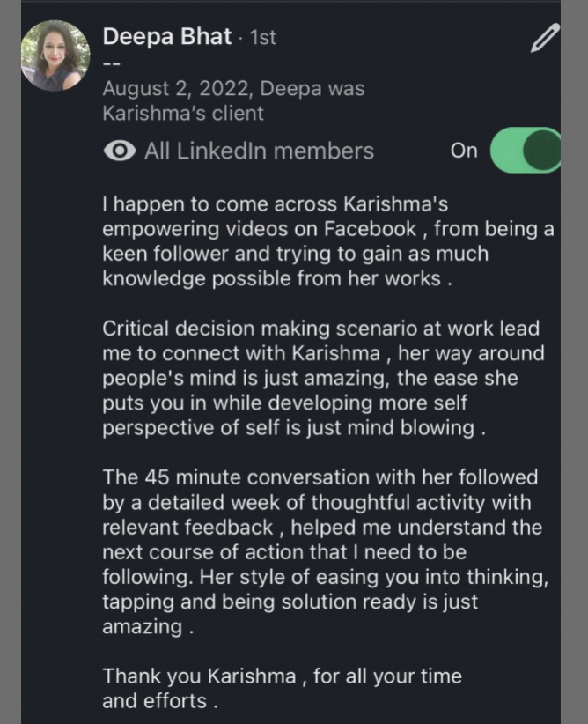Click the relevant feedback line
Screen dimensions: 588x724
[x=170, y=528]
